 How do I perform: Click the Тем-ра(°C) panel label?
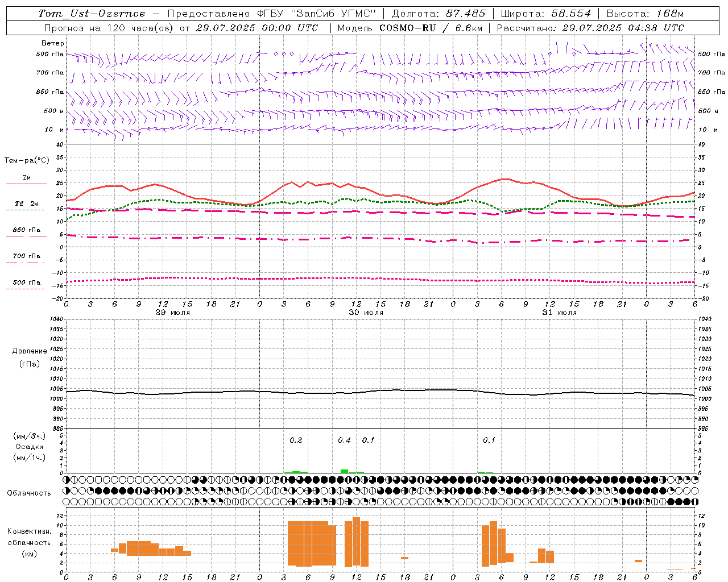(x=27, y=161)
